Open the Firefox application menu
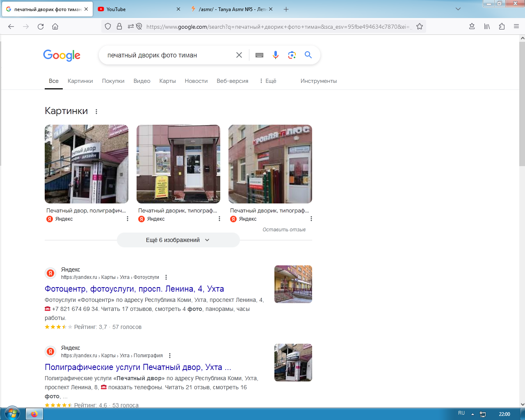 [516, 27]
